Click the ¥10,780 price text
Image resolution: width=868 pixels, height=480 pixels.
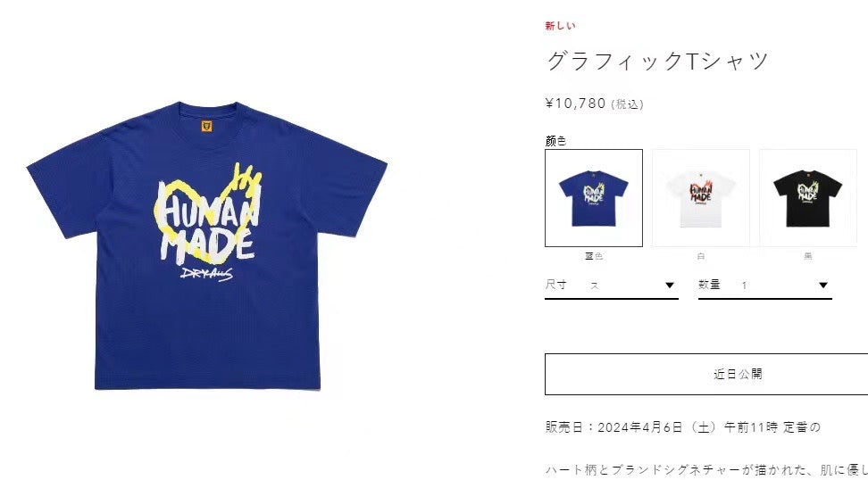pos(575,103)
